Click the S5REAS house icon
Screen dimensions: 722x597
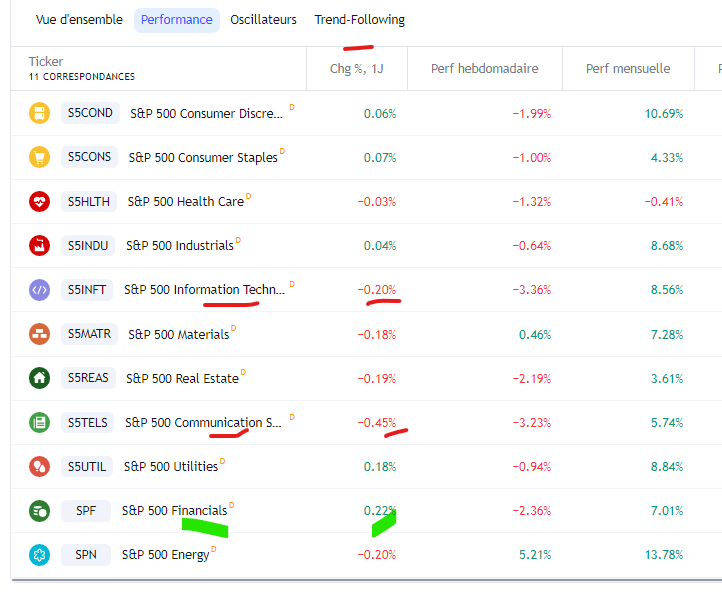click(x=40, y=378)
